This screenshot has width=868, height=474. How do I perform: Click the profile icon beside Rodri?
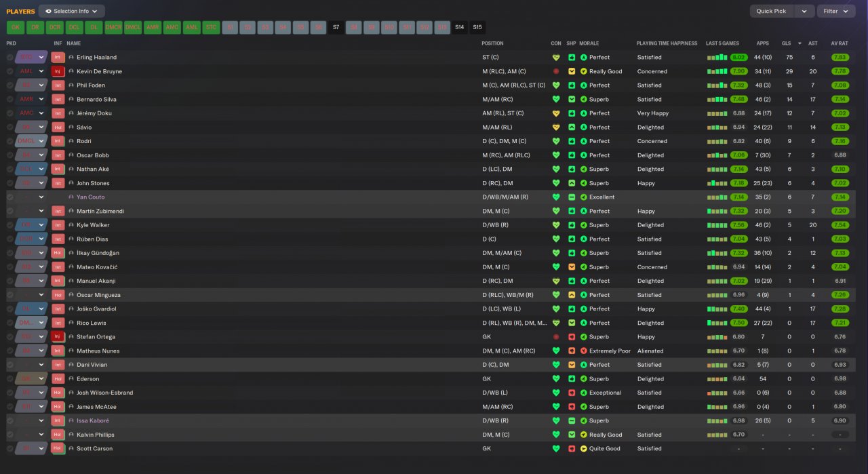tap(71, 141)
